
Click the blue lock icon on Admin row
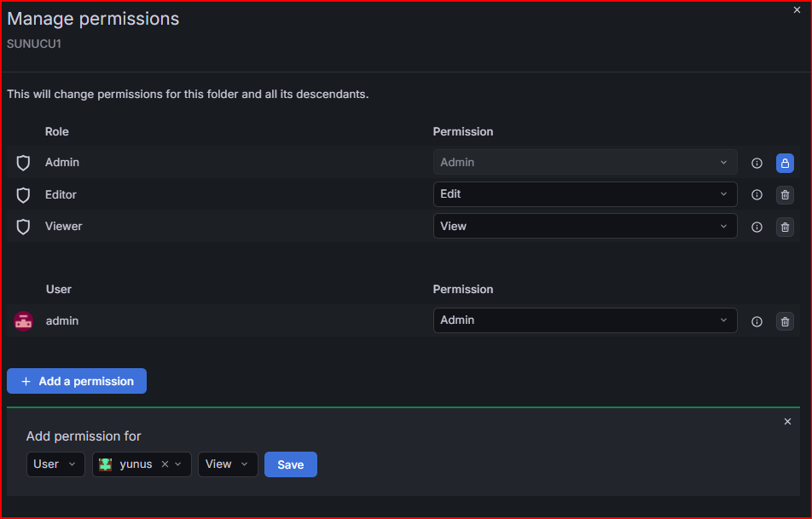coord(785,164)
